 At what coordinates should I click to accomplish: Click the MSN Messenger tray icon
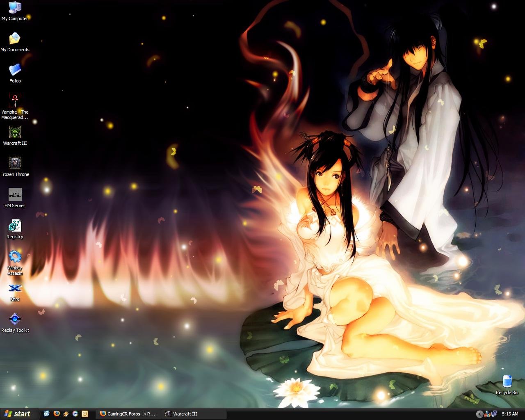[x=487, y=414]
